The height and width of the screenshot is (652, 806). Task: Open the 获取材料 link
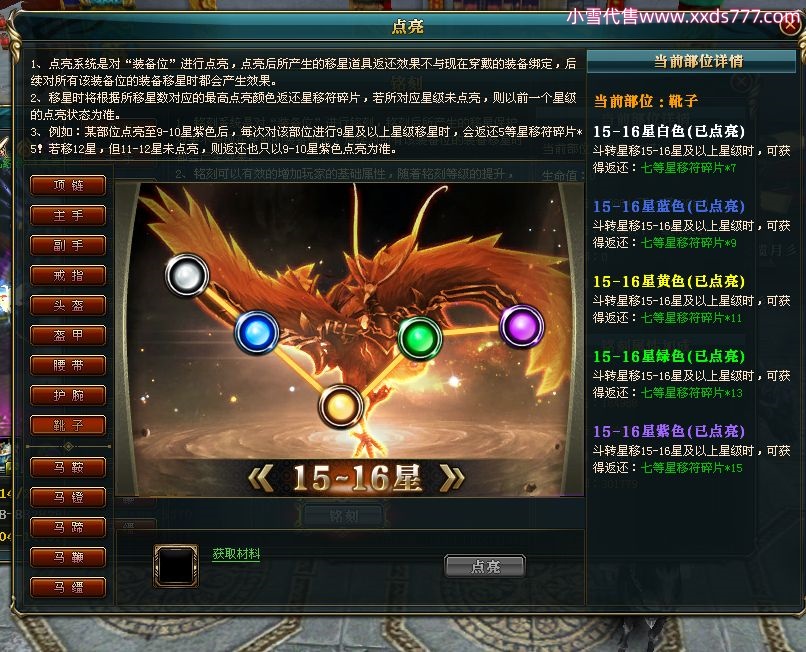pos(236,554)
